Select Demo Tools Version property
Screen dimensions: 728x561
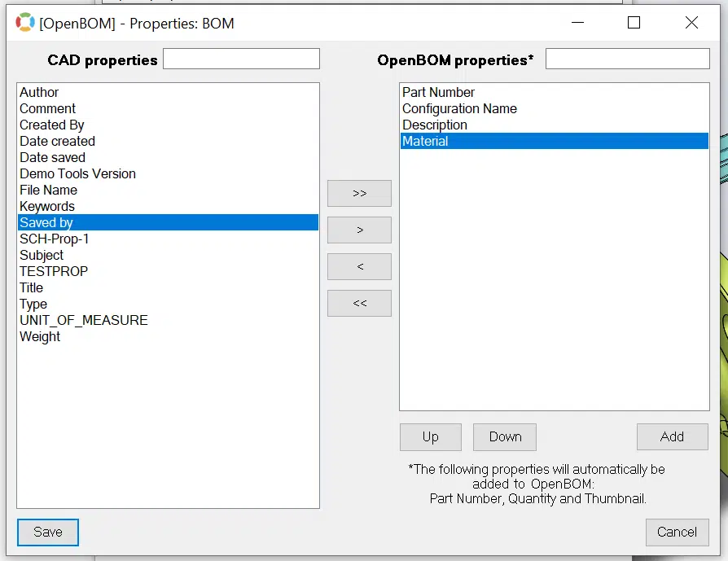tap(168, 173)
